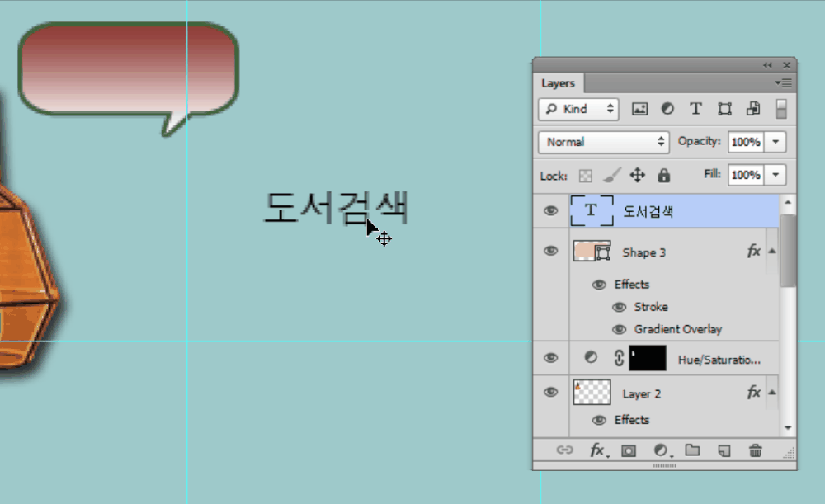The height and width of the screenshot is (504, 825).
Task: Collapse Layer 2 effects list arrow
Action: [x=772, y=393]
